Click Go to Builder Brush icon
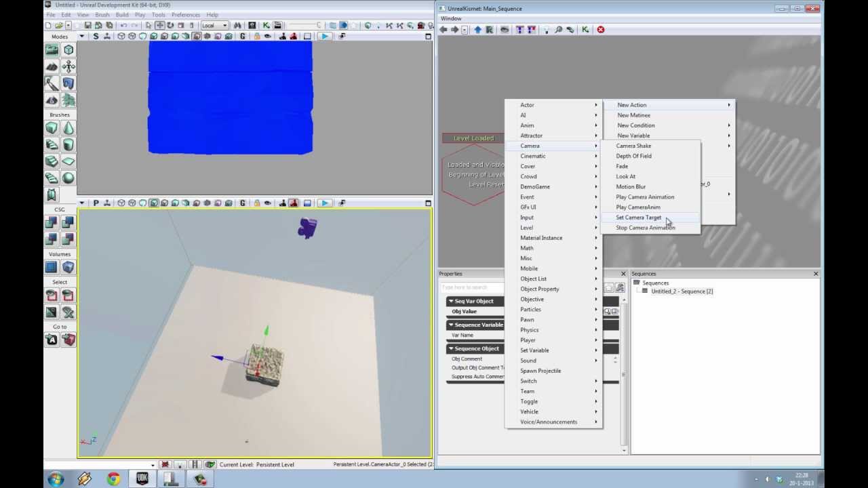868x488 pixels. point(68,340)
